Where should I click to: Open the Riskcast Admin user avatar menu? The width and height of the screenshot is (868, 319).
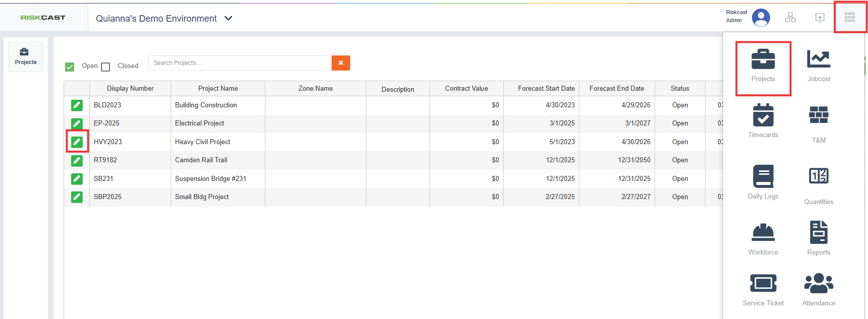tap(761, 18)
